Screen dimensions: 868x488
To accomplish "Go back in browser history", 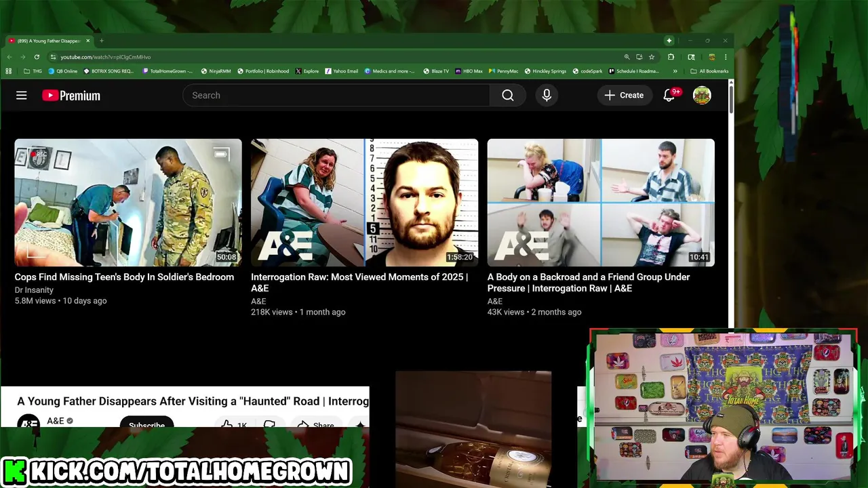I will tap(9, 57).
